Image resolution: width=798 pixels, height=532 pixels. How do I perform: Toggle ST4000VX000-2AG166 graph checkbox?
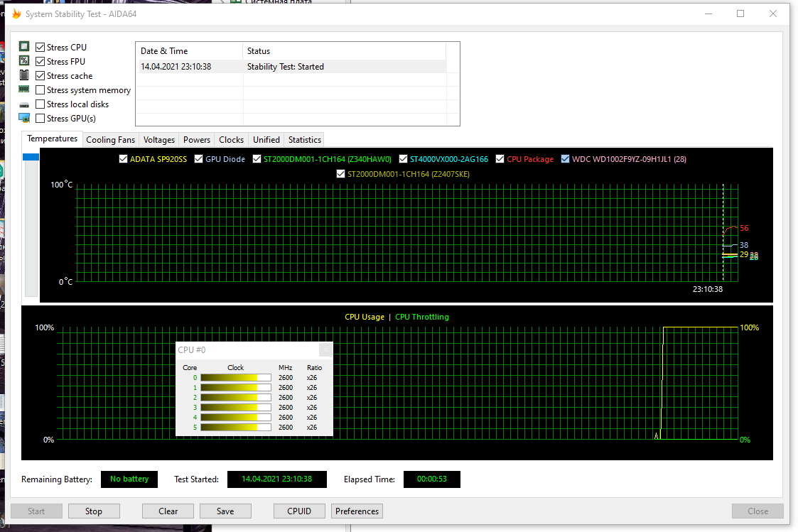pos(403,159)
